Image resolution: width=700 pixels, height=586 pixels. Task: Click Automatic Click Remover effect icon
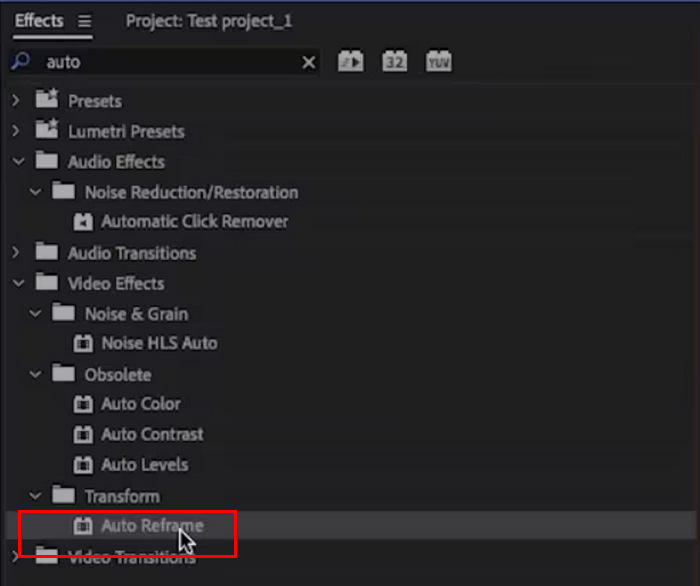[x=83, y=222]
